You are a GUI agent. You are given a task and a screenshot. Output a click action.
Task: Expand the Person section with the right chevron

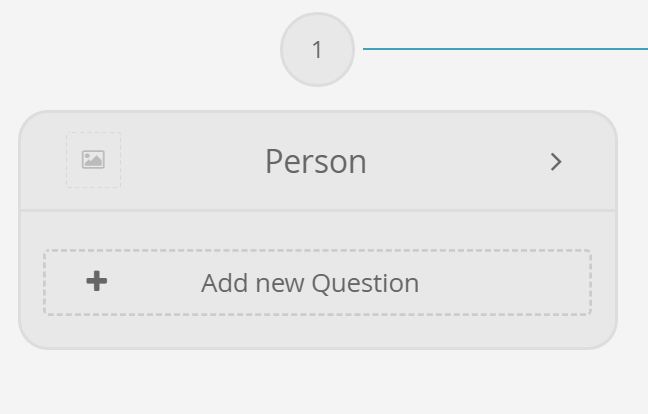tap(556, 162)
